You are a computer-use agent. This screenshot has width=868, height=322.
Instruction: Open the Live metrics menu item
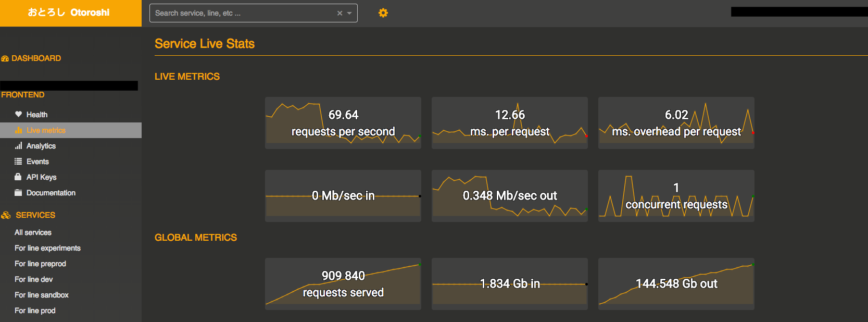[46, 130]
